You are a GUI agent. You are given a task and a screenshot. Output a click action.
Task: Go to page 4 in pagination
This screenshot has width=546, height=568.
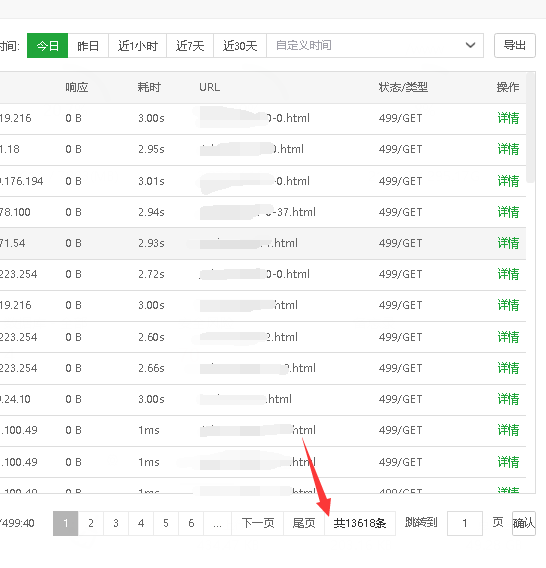point(141,523)
